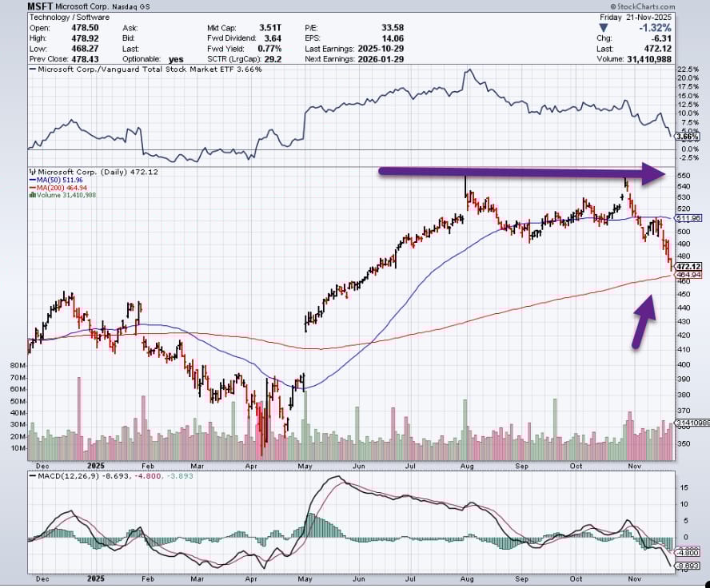Click the blue down triangle beside -1.32%

point(604,28)
